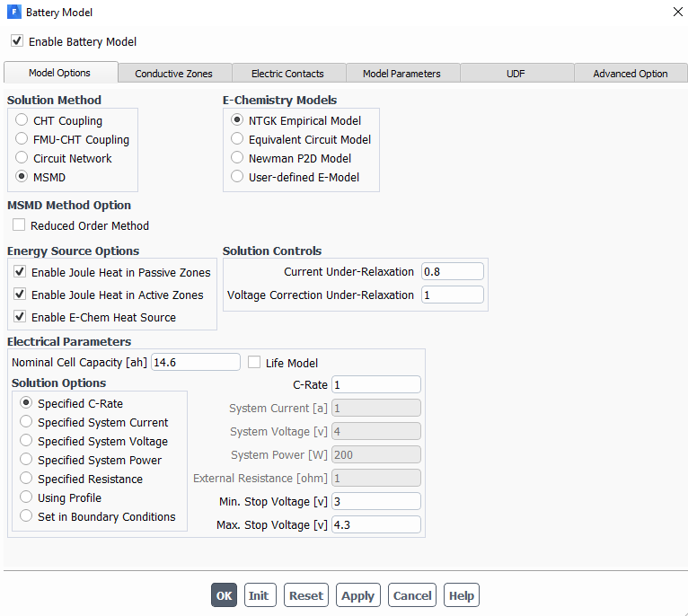Click Max. Stop Voltage input field
Image resolution: width=688 pixels, height=616 pixels.
pyautogui.click(x=376, y=524)
